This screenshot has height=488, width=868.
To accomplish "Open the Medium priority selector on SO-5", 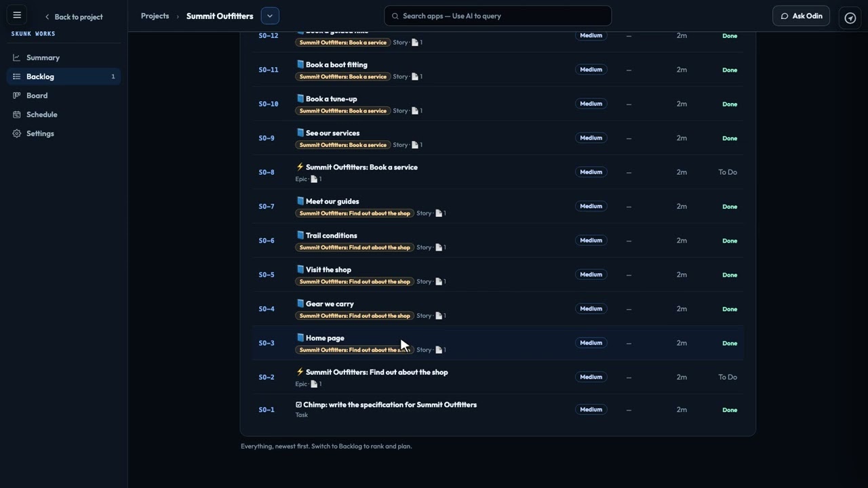I will [x=591, y=274].
